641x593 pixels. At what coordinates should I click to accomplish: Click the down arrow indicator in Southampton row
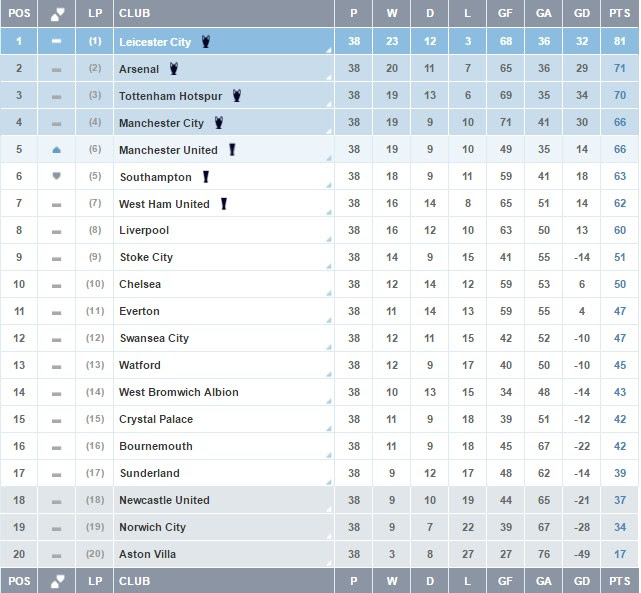(56, 176)
